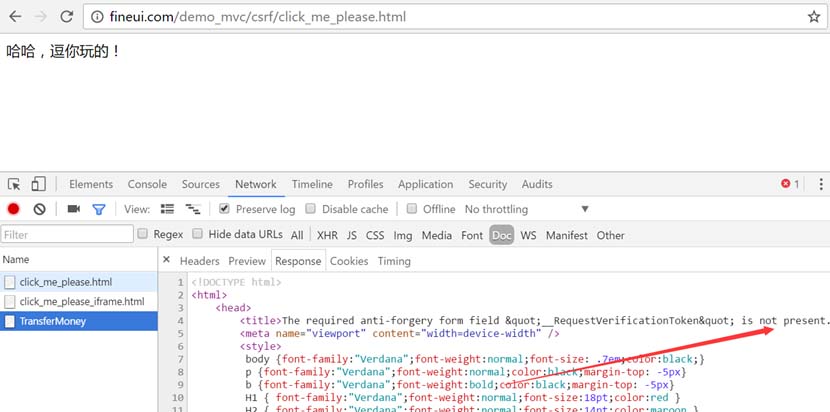Open the Elements panel tab
The width and height of the screenshot is (830, 412).
pos(91,184)
